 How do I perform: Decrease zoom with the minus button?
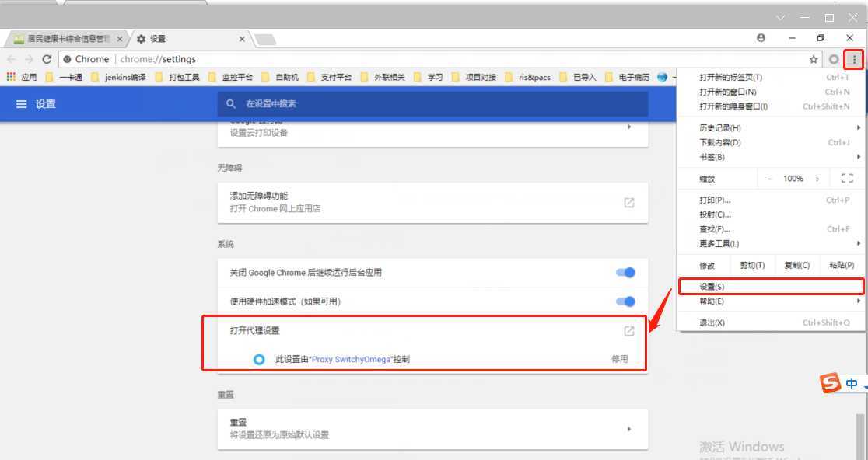pos(769,179)
